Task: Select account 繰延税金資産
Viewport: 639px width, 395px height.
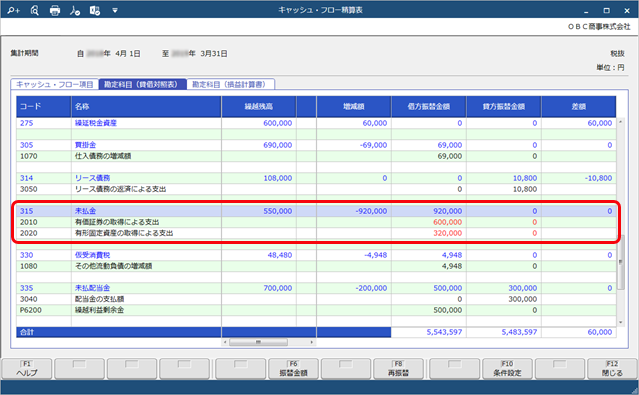Action: click(96, 123)
